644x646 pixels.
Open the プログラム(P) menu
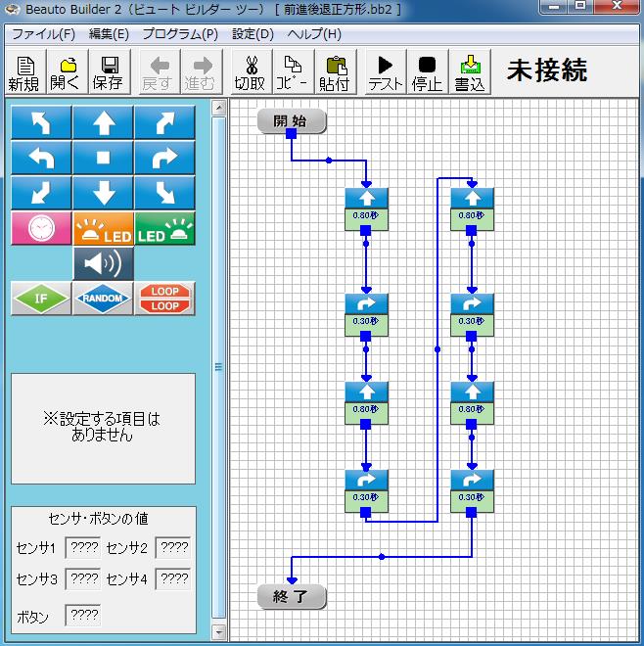coord(179,34)
